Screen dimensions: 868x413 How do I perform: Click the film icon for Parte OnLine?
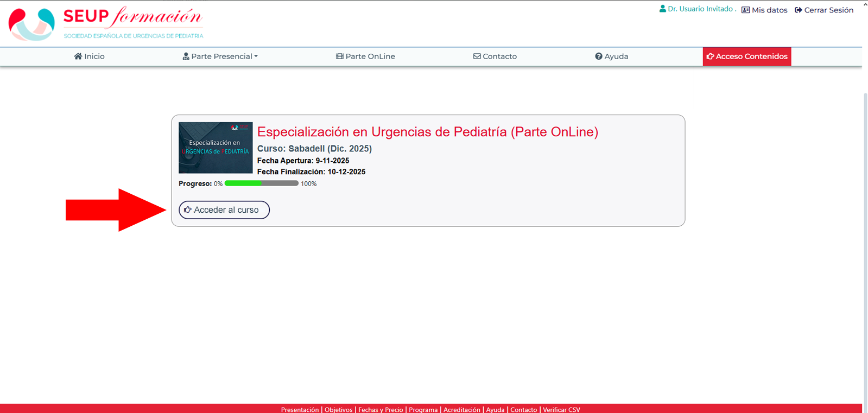click(x=340, y=56)
